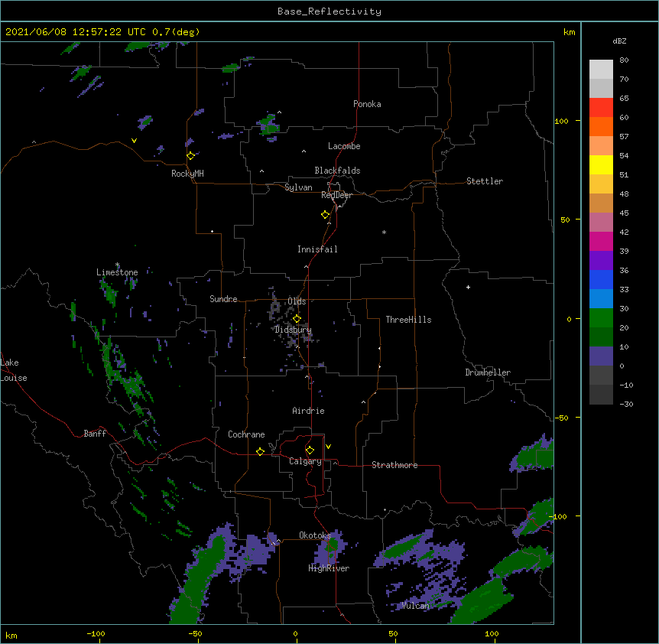Screen dimensions: 659x644
Task: Click the Banff label
Action: (95, 434)
